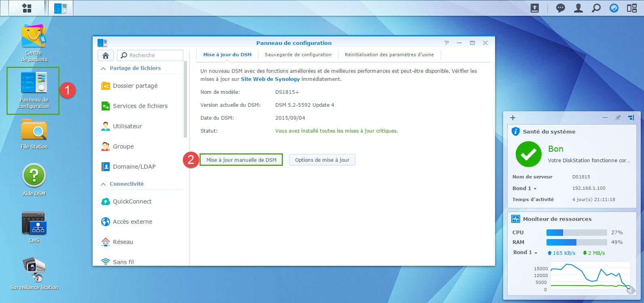Click Options de mise à jour button

322,160
